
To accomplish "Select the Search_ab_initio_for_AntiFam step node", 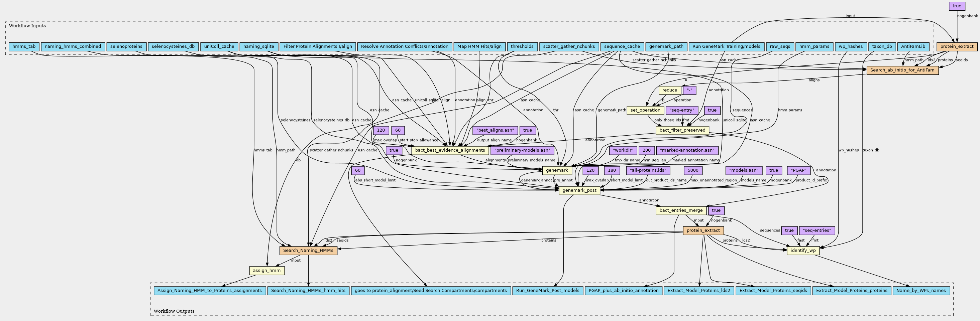I will click(x=902, y=70).
